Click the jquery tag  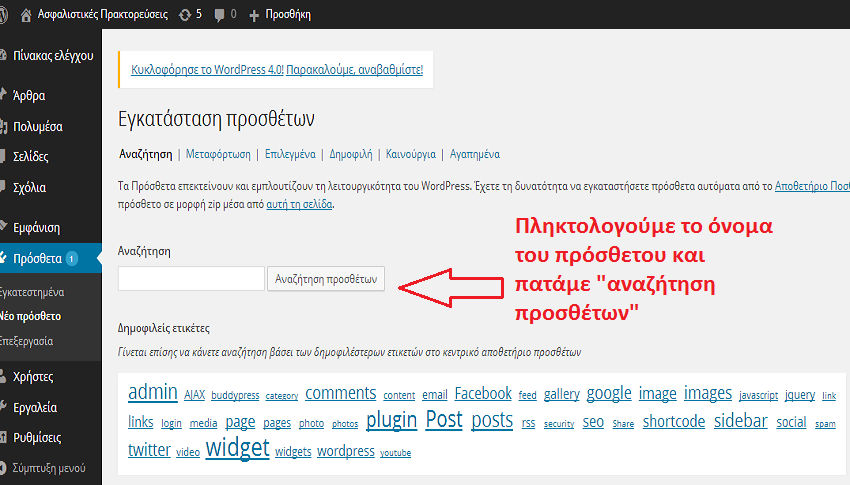coord(800,395)
